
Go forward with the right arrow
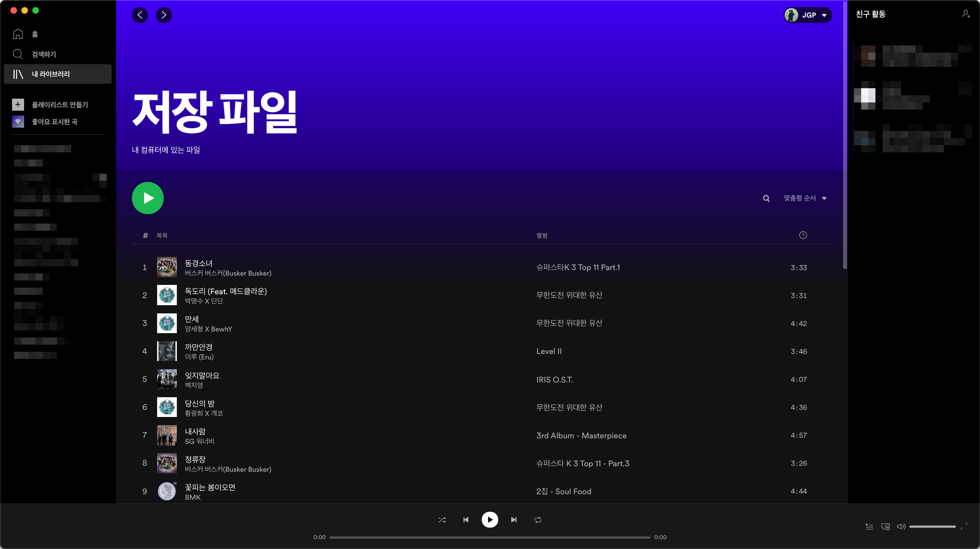pyautogui.click(x=164, y=15)
